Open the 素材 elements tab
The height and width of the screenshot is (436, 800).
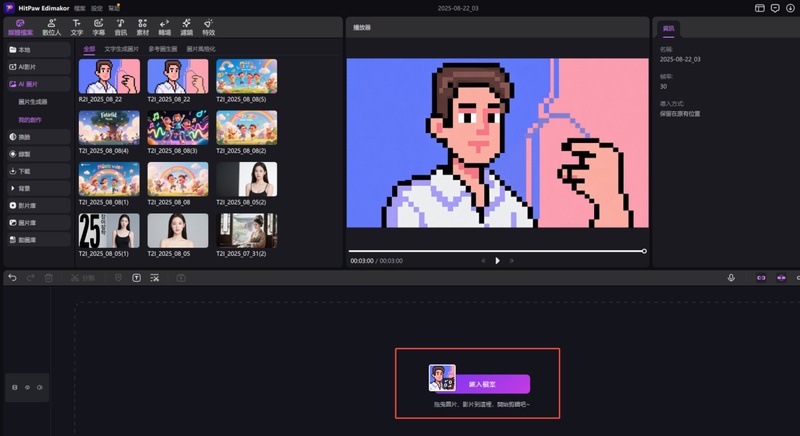pos(142,28)
